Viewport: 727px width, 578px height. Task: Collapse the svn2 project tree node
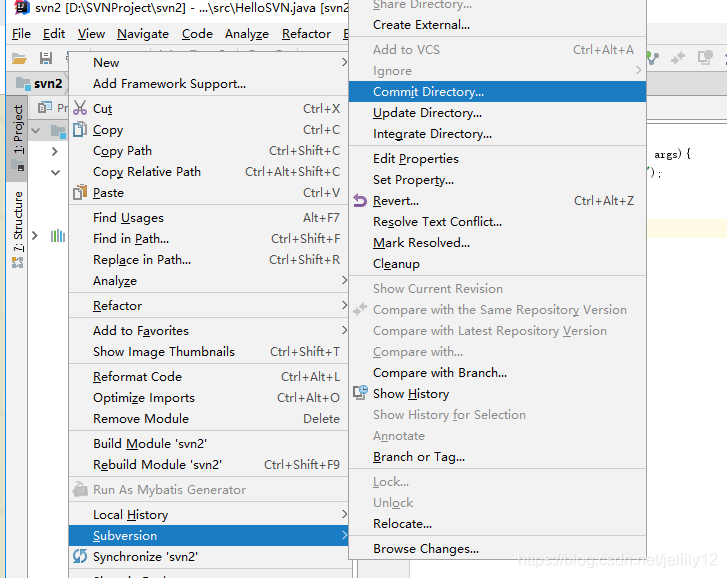click(36, 131)
